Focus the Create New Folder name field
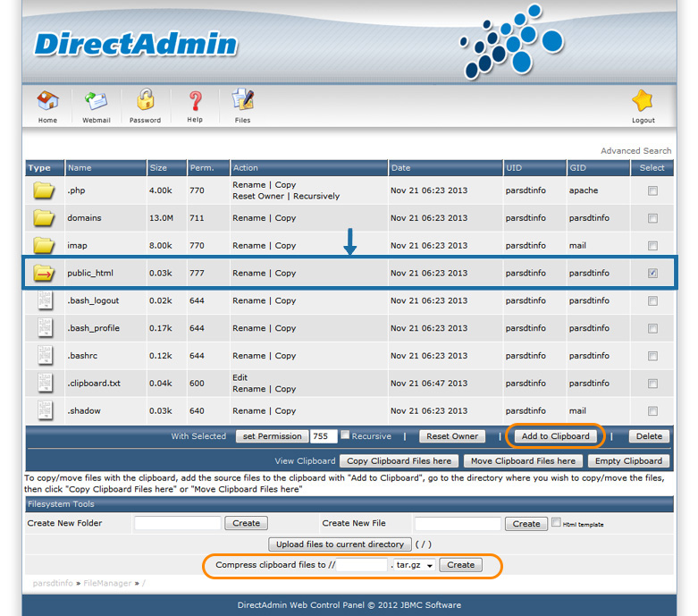Screen dimensions: 698x616 [x=178, y=523]
